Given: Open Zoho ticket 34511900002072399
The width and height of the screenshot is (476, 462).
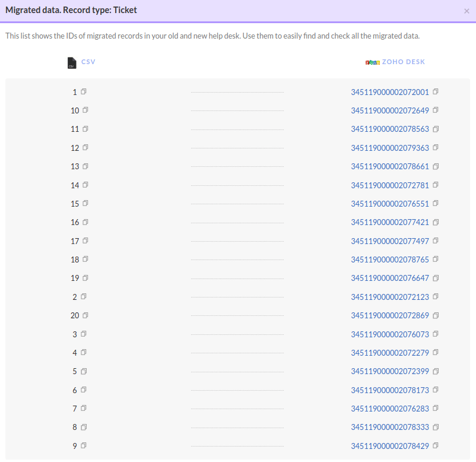Looking at the screenshot, I should (390, 372).
